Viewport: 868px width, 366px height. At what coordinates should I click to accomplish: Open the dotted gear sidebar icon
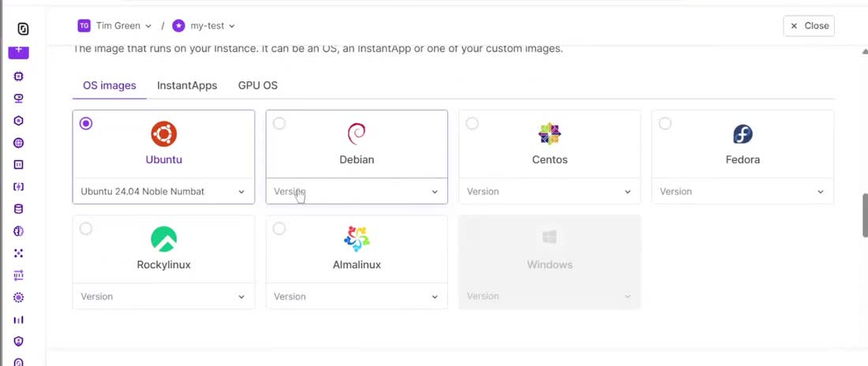18,297
